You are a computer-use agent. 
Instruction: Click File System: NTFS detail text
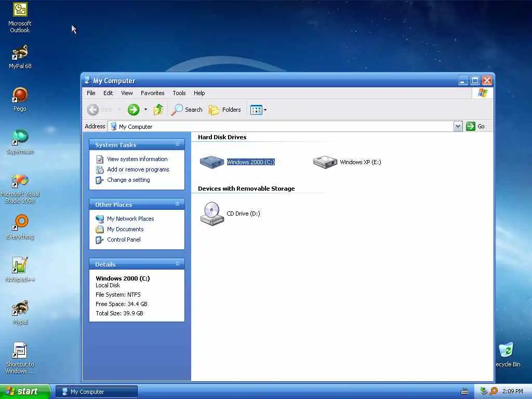(118, 295)
